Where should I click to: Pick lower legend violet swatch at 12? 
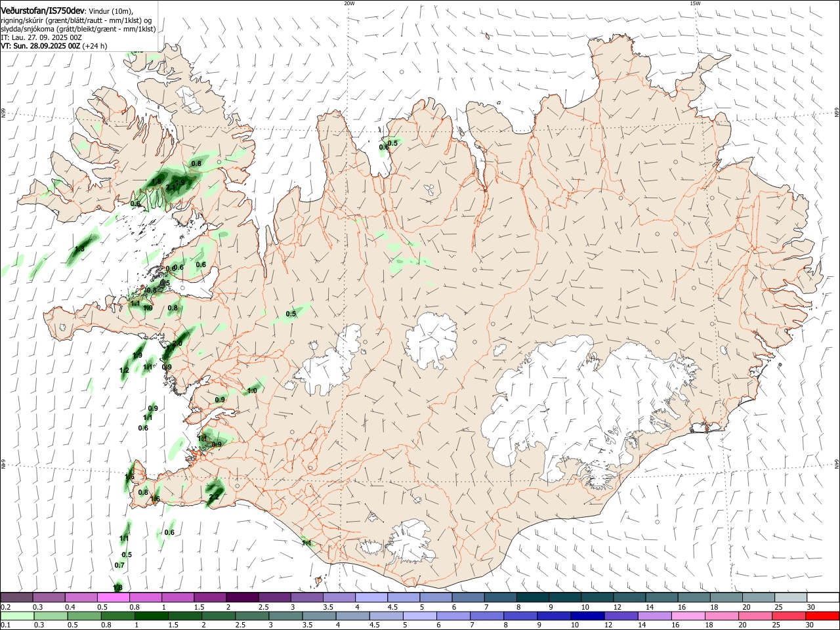point(620,616)
